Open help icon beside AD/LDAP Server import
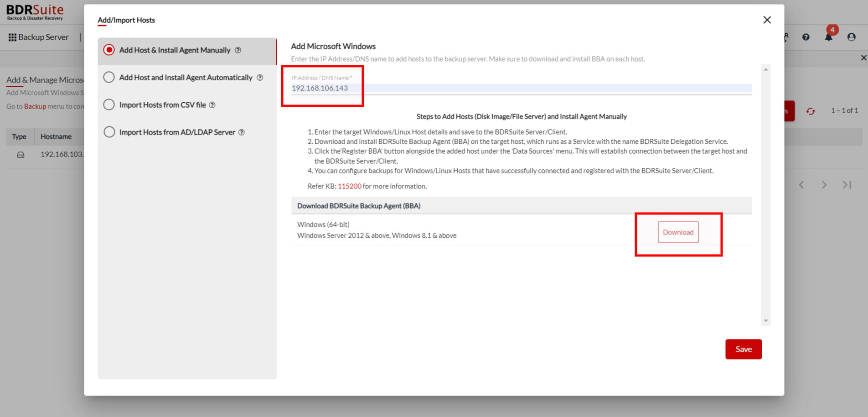 point(242,132)
